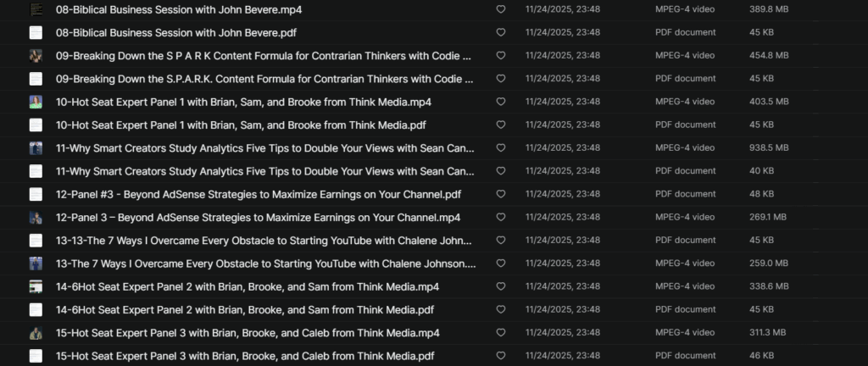Viewport: 868px width, 366px height.
Task: Click thumbnail of 12-Panel 3 Beyond AdSense mp4
Action: 36,217
